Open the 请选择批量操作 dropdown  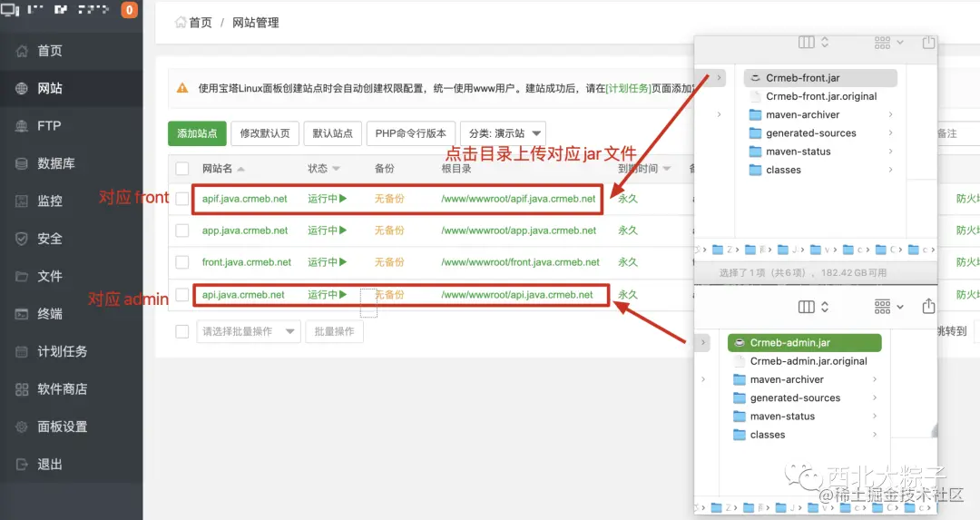coord(249,331)
